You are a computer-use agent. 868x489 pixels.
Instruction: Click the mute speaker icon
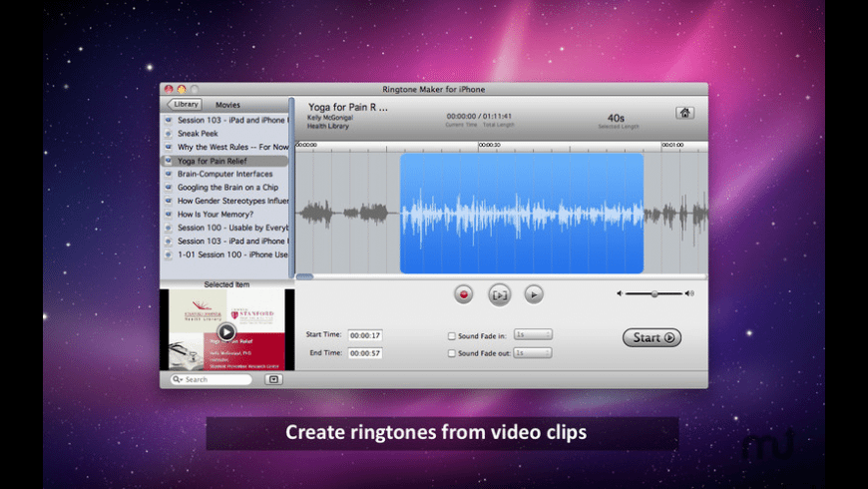click(620, 293)
